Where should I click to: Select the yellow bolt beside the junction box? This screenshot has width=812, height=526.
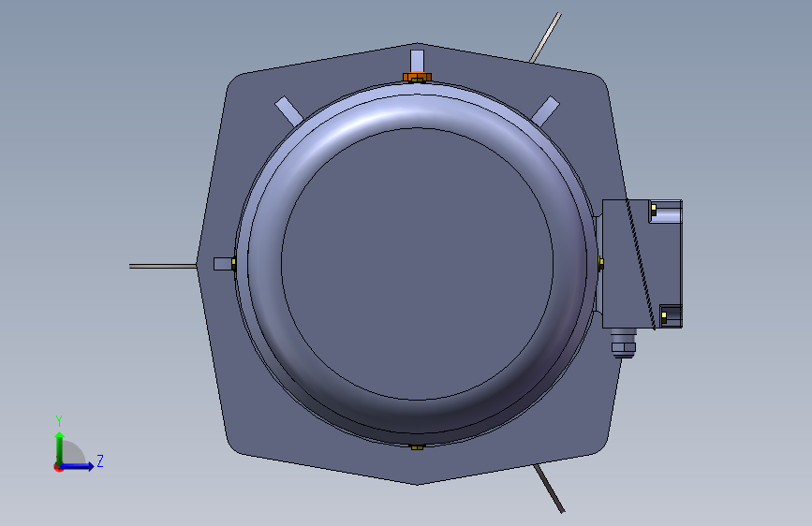tap(600, 264)
